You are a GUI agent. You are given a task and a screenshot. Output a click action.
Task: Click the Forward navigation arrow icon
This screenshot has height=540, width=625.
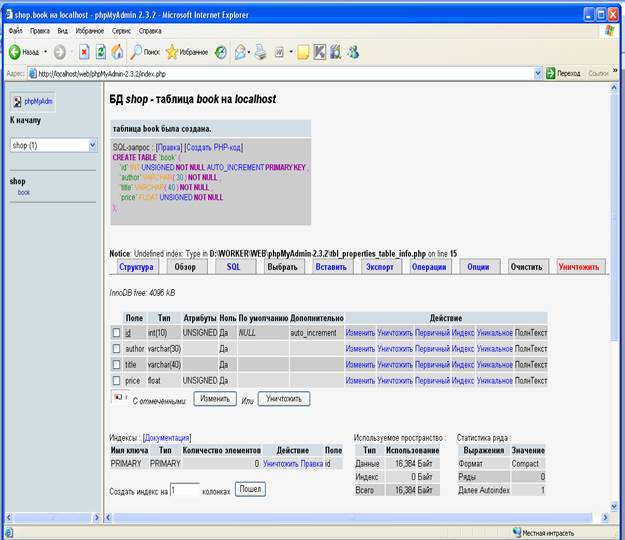click(x=59, y=52)
